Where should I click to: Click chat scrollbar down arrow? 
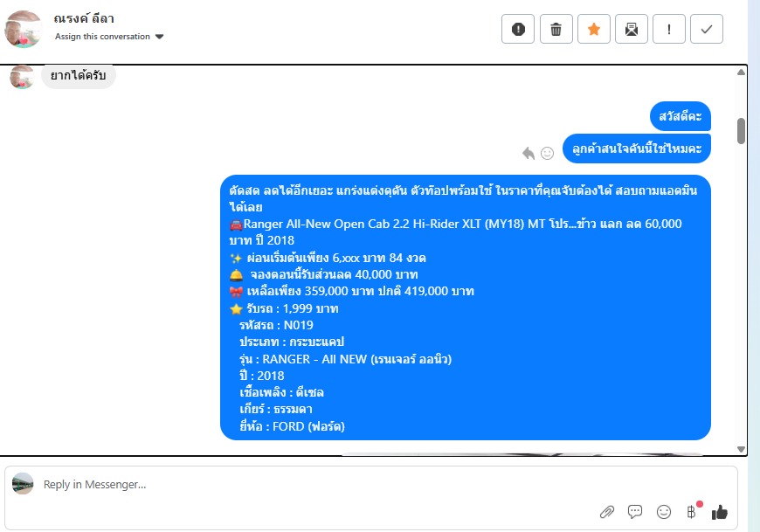(741, 449)
